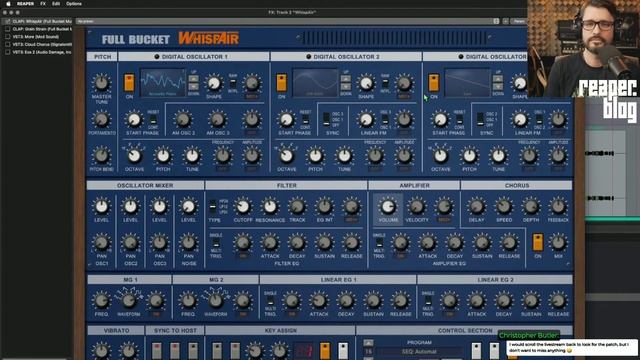Select CLAP Grain Strain entry in FX list

[42, 29]
